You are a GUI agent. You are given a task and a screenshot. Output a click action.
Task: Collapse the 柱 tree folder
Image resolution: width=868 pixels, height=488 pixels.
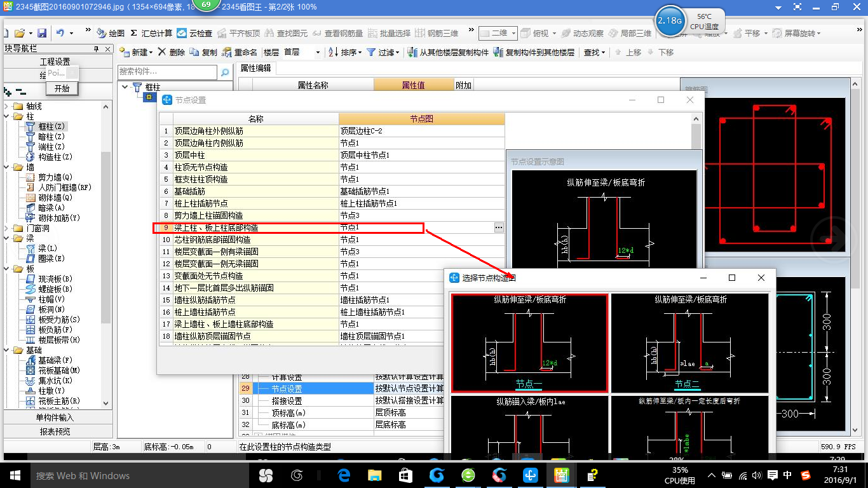click(x=7, y=116)
